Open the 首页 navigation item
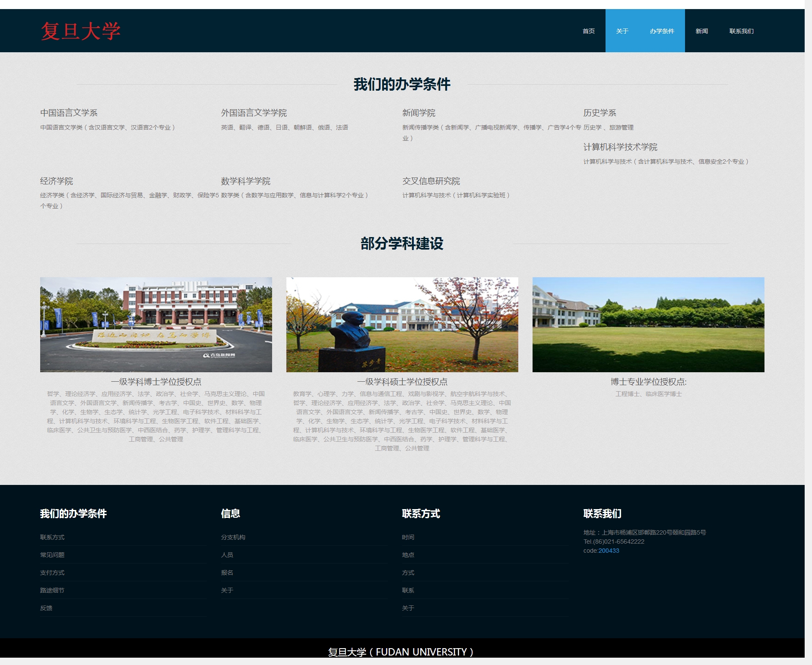Image resolution: width=812 pixels, height=665 pixels. [x=588, y=31]
